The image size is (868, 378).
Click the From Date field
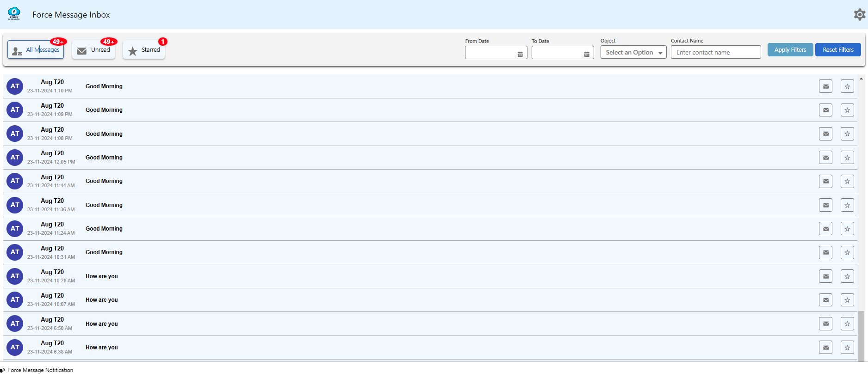(x=490, y=53)
